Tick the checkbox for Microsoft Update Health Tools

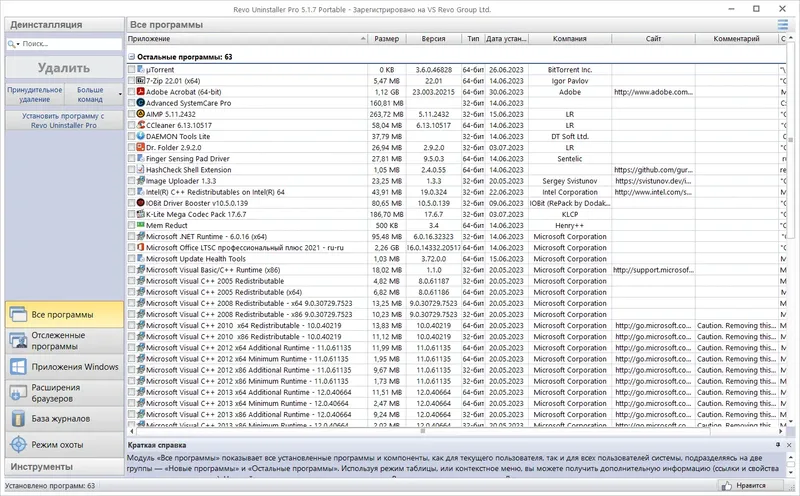pyautogui.click(x=132, y=259)
